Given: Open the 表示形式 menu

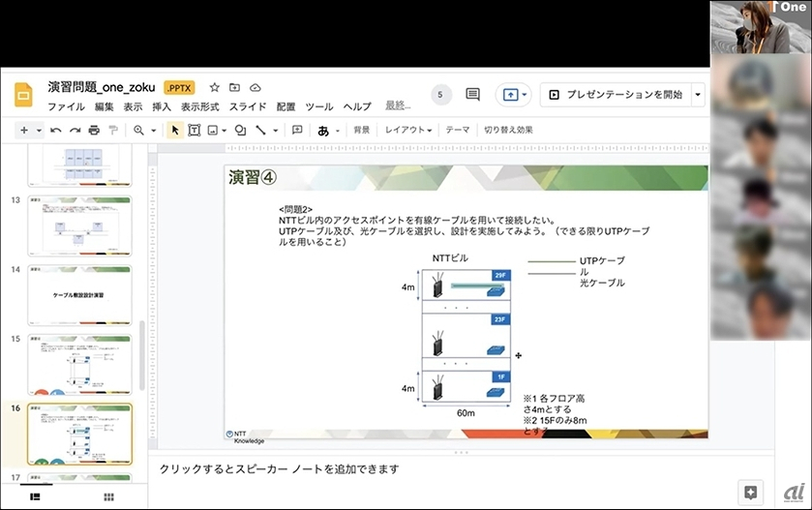Looking at the screenshot, I should click(x=200, y=106).
